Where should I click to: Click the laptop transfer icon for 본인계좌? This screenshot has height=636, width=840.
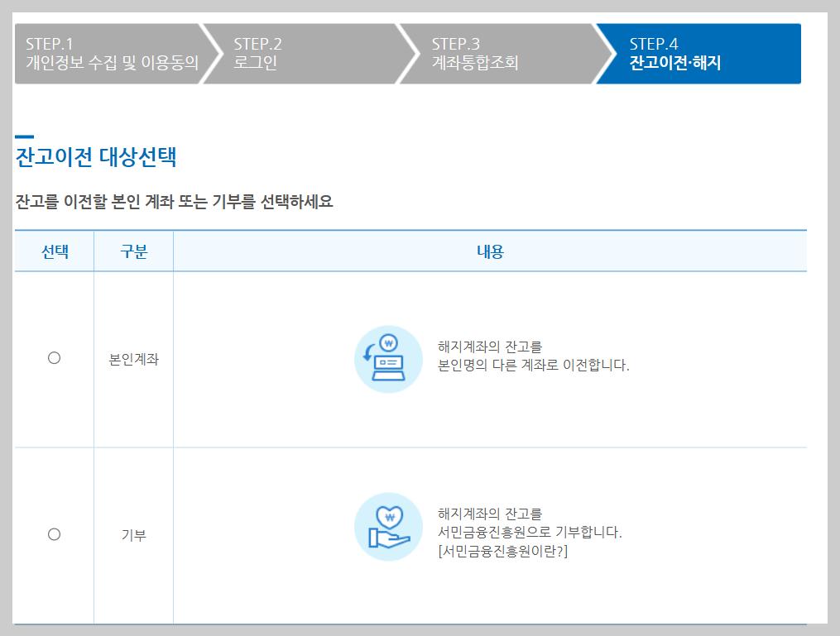click(388, 357)
